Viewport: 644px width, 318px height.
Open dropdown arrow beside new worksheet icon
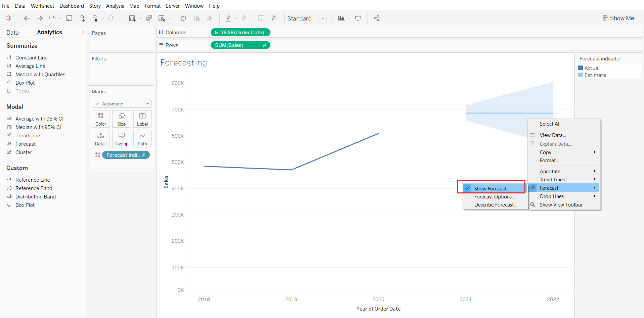[x=140, y=18]
